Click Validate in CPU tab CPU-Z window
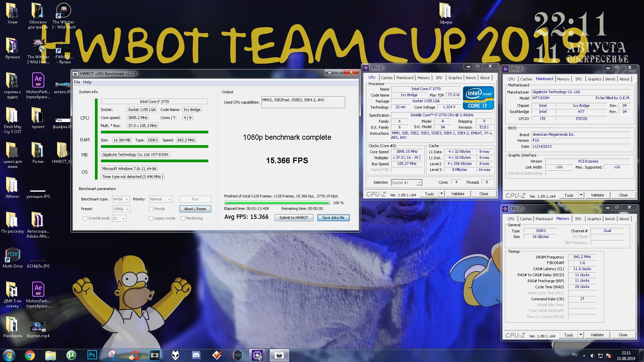 (x=458, y=194)
